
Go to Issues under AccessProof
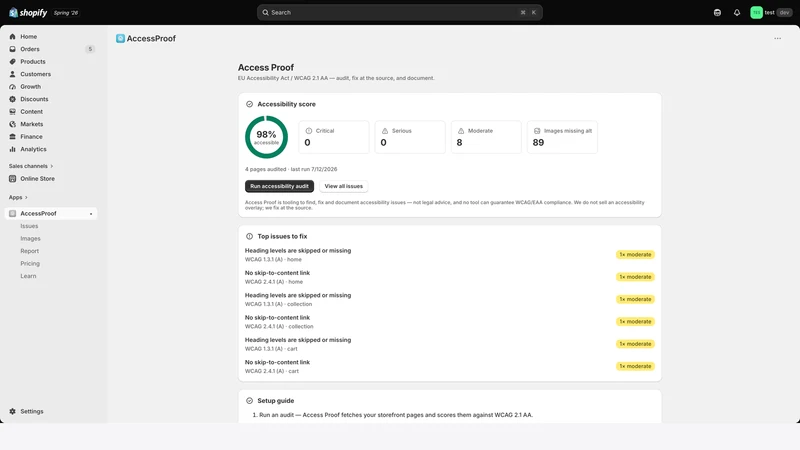click(x=29, y=226)
